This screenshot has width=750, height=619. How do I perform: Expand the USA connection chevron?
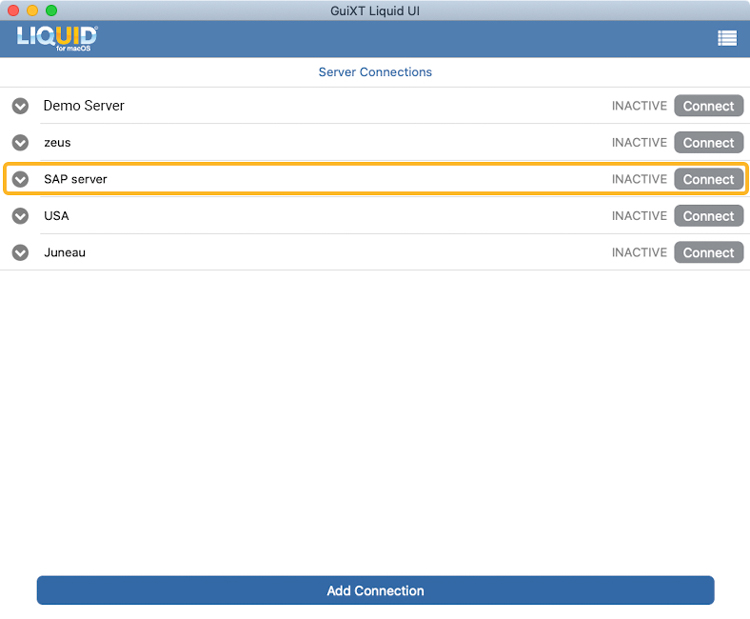tap(20, 216)
